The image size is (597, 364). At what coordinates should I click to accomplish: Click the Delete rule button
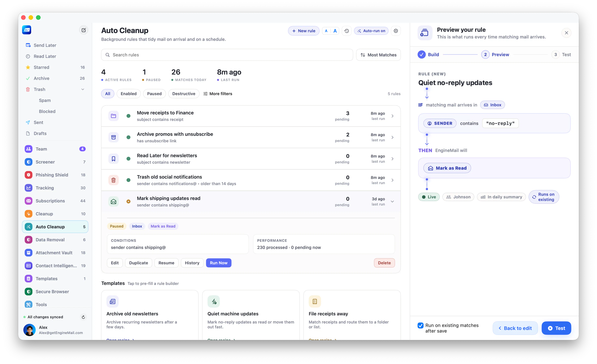coord(384,263)
